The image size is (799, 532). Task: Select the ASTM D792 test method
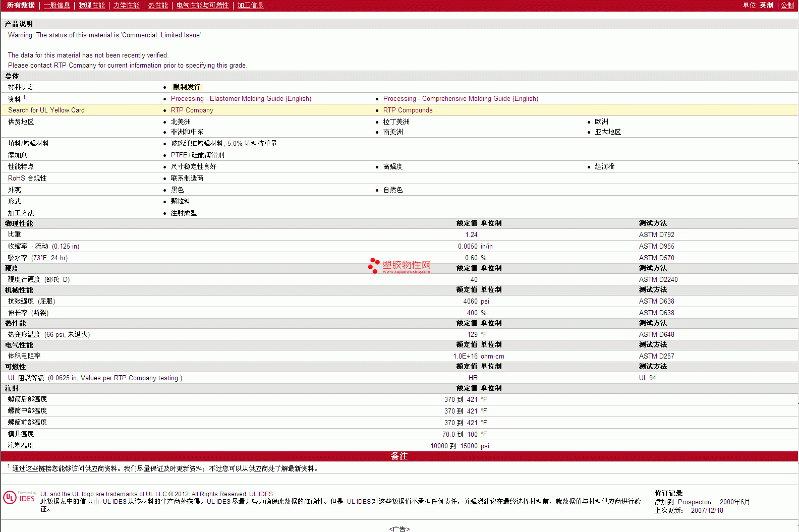point(656,235)
